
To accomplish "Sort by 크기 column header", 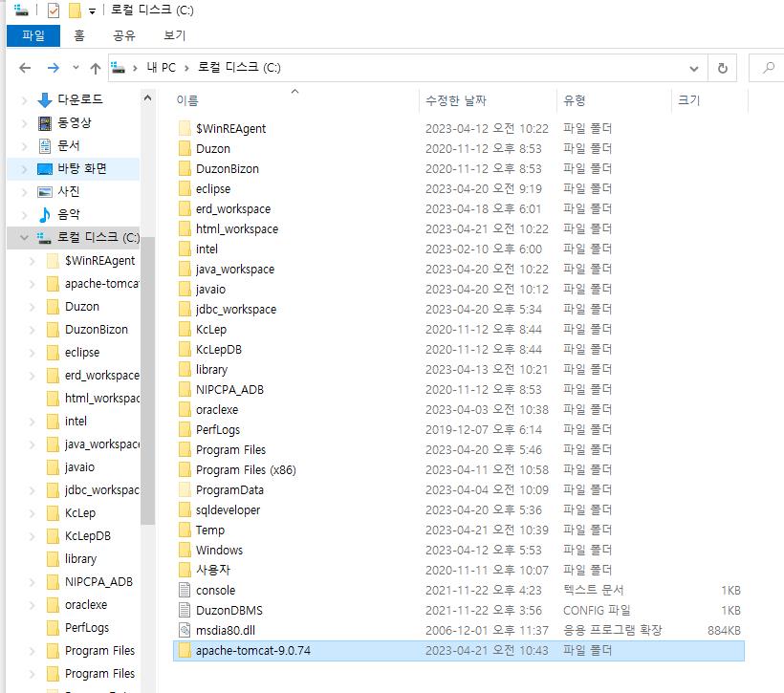I will pyautogui.click(x=688, y=100).
